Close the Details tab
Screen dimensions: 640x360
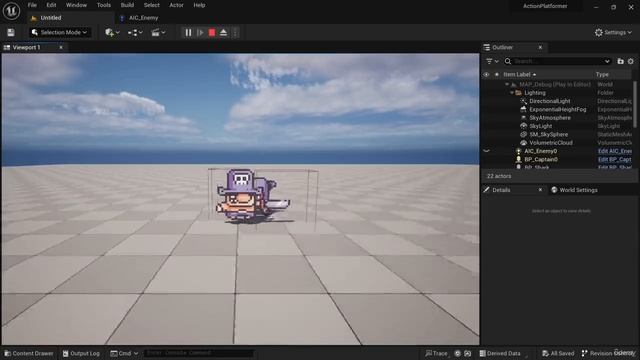540,190
